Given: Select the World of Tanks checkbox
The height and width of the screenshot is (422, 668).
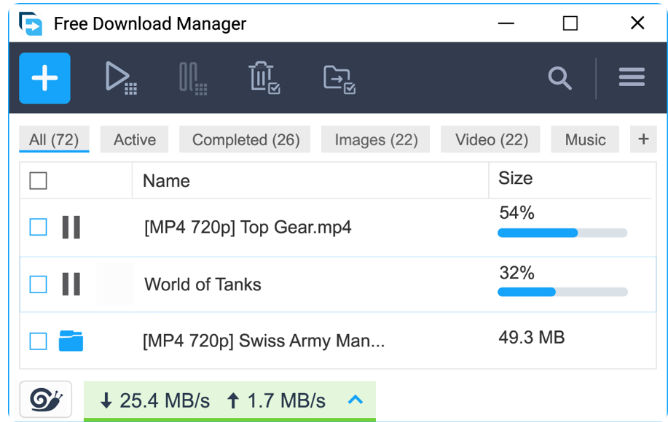Looking at the screenshot, I should click(x=38, y=284).
